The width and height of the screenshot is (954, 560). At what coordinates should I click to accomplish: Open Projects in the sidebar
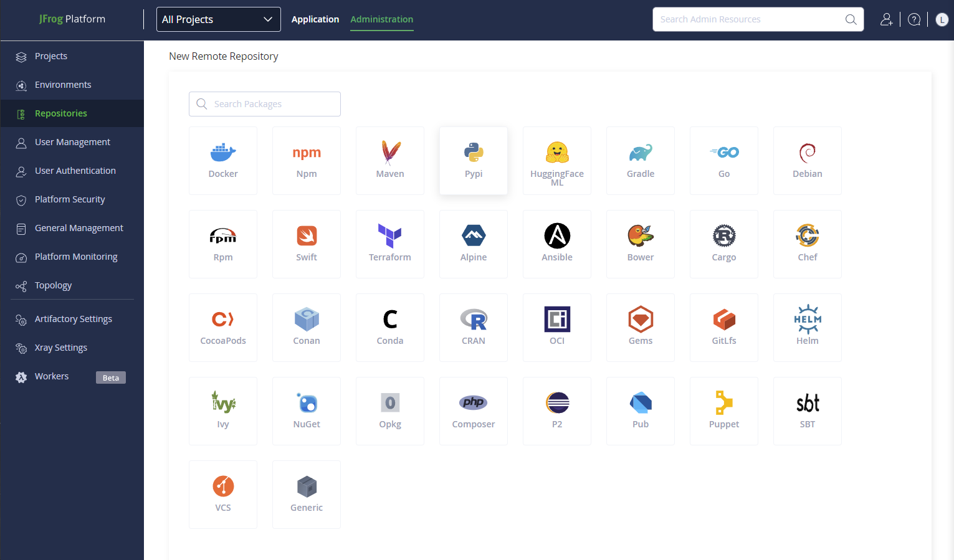(x=72, y=56)
